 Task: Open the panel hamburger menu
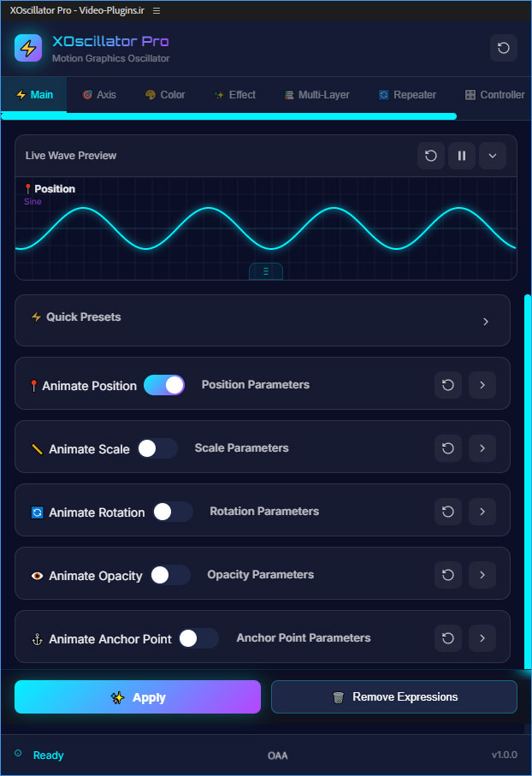[x=156, y=10]
